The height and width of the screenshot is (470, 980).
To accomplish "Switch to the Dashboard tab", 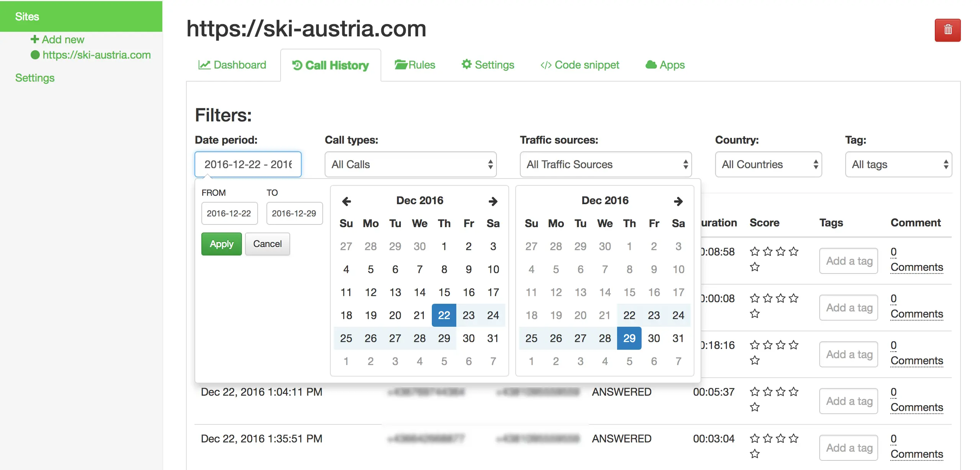I will pyautogui.click(x=232, y=65).
